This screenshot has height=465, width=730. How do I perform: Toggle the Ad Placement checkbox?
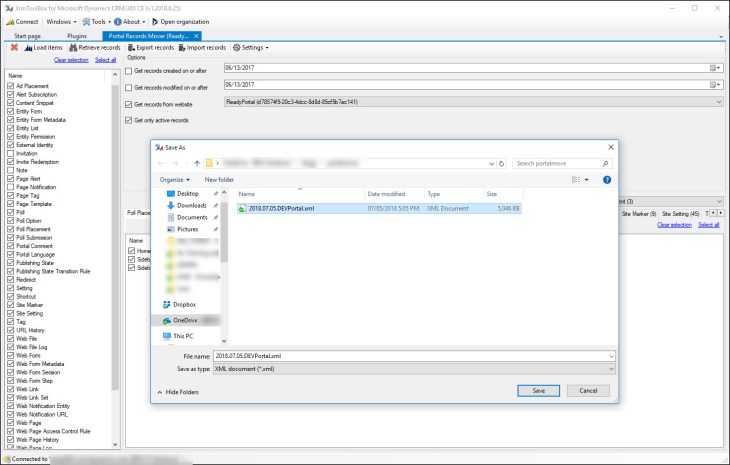click(11, 86)
